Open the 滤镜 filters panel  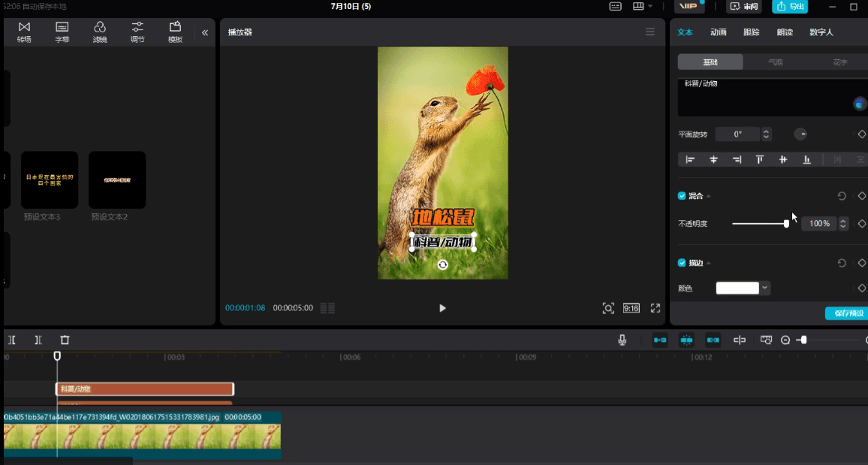pos(100,32)
